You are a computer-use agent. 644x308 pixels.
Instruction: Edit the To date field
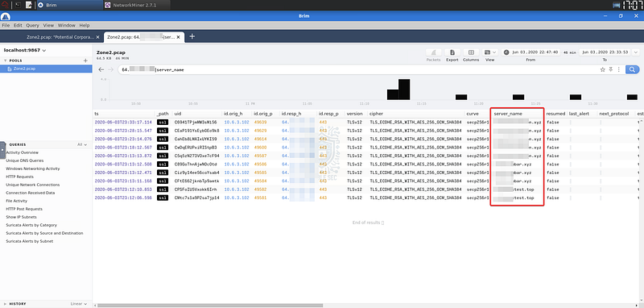[x=605, y=52]
